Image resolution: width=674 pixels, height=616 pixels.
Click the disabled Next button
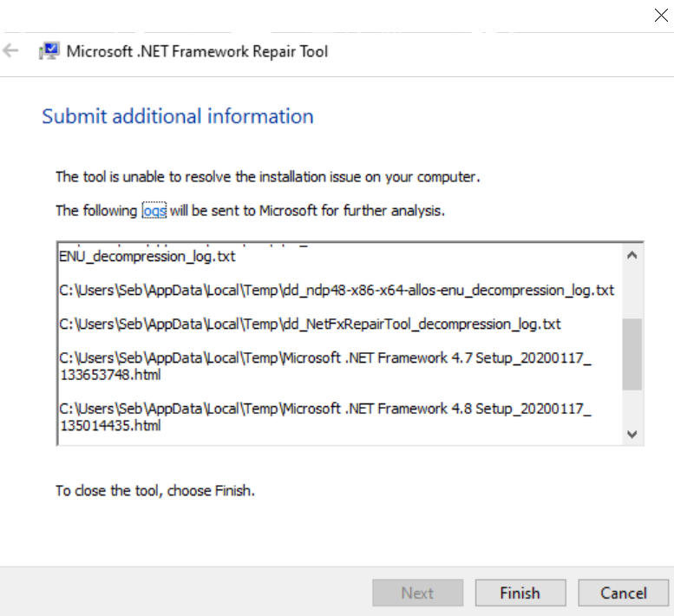click(417, 593)
